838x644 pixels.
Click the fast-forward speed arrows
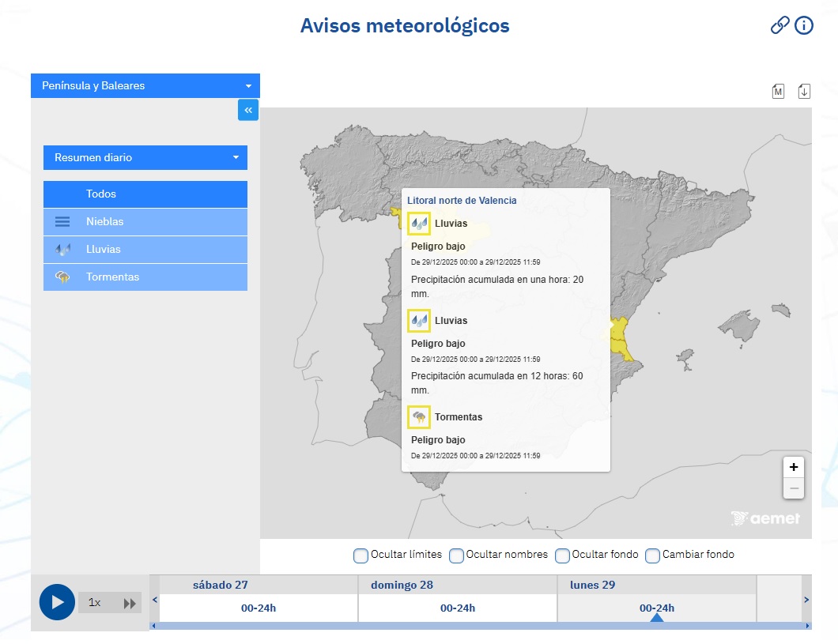pos(130,603)
